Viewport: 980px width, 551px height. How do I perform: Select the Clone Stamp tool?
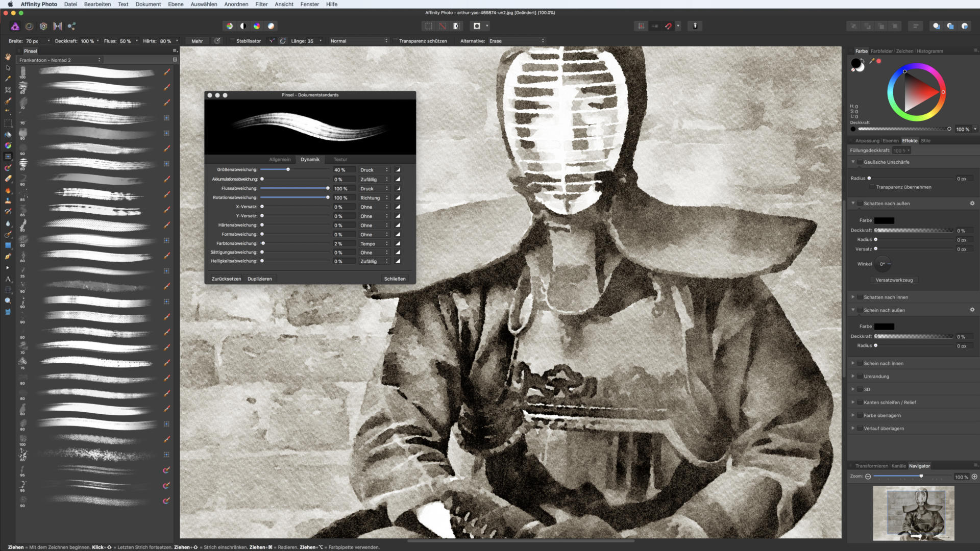(8, 201)
